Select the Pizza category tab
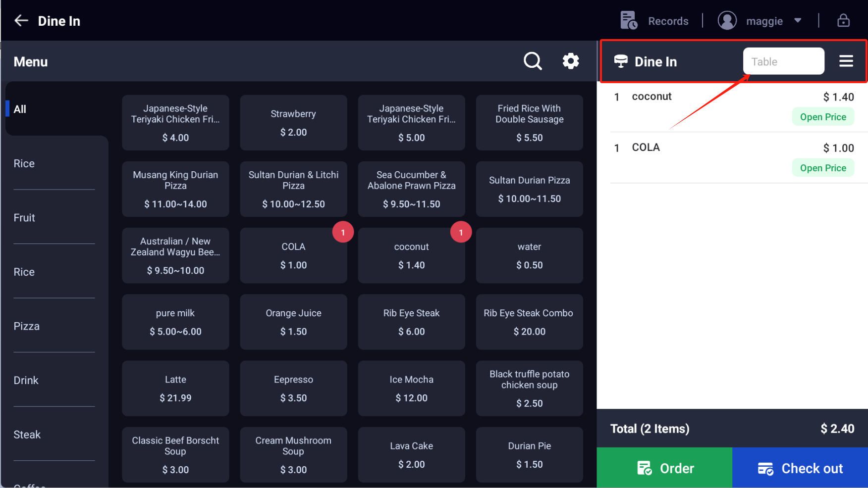Image resolution: width=868 pixels, height=488 pixels. click(27, 326)
